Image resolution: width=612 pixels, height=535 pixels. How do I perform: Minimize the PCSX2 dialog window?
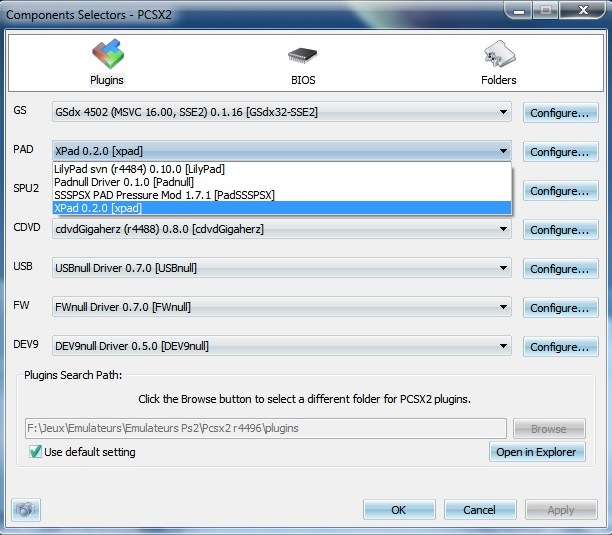pos(519,11)
